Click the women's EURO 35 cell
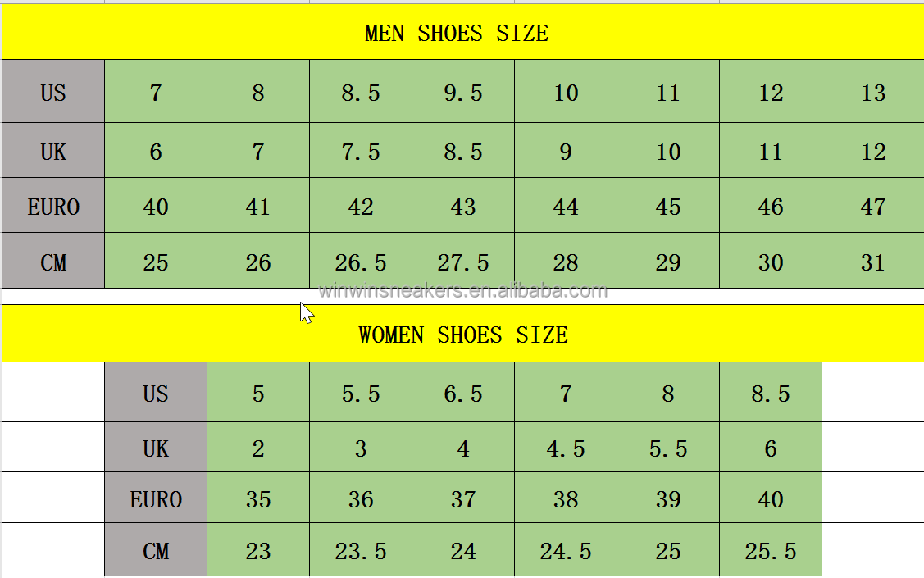924x578 pixels. pyautogui.click(x=258, y=498)
